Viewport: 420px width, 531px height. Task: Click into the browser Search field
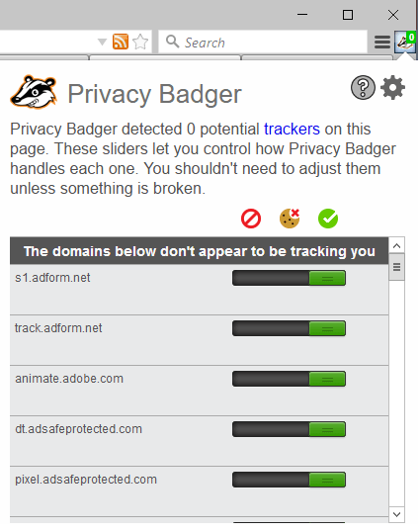pos(263,43)
